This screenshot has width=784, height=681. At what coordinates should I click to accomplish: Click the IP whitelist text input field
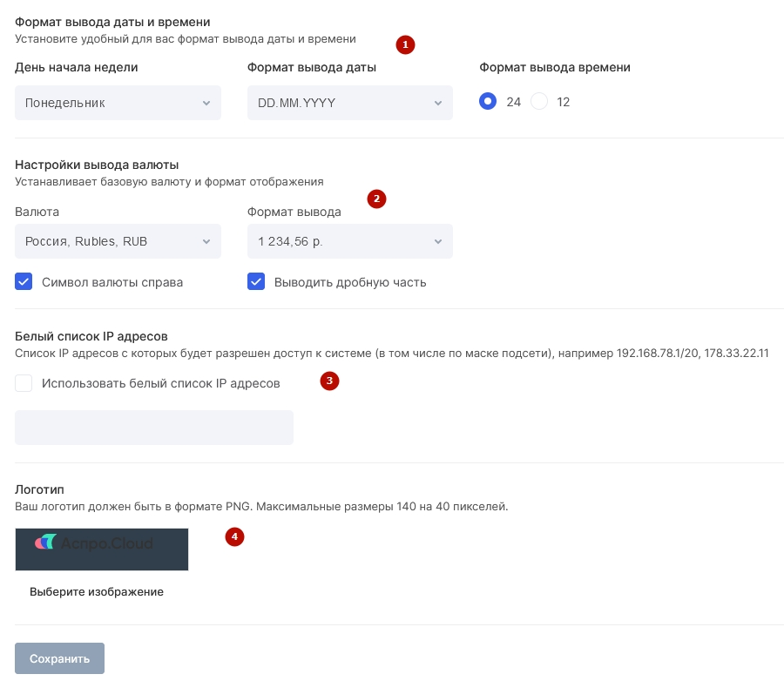coord(154,428)
